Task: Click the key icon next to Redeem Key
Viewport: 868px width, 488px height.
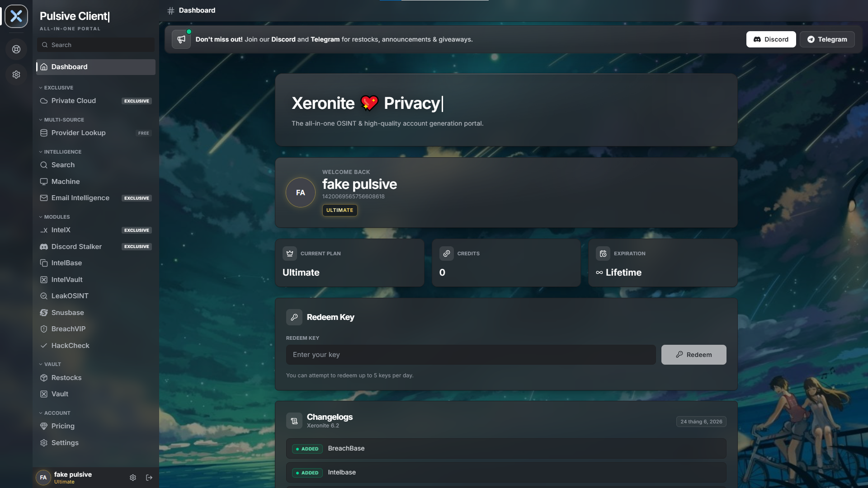Action: (x=294, y=317)
